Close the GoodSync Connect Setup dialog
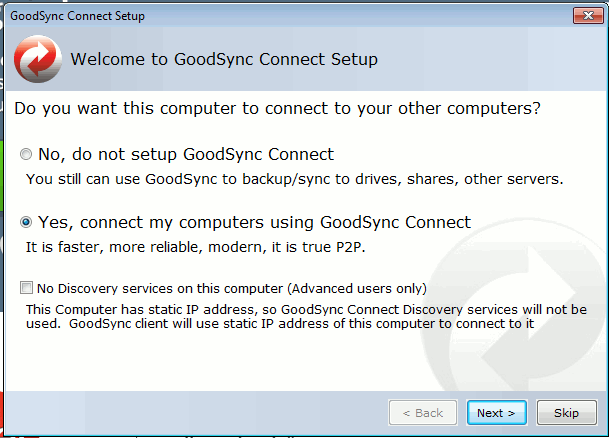Image resolution: width=609 pixels, height=438 pixels. 588,16
